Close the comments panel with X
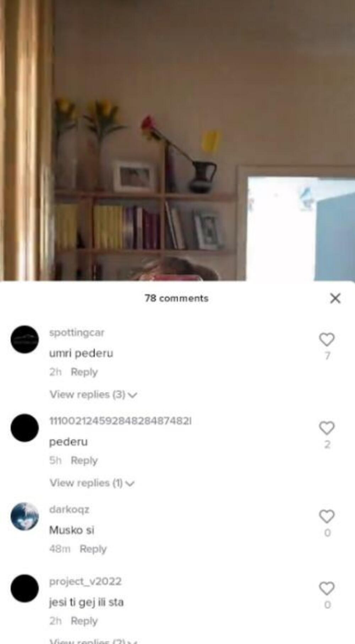This screenshot has height=644, width=355. pyautogui.click(x=335, y=298)
